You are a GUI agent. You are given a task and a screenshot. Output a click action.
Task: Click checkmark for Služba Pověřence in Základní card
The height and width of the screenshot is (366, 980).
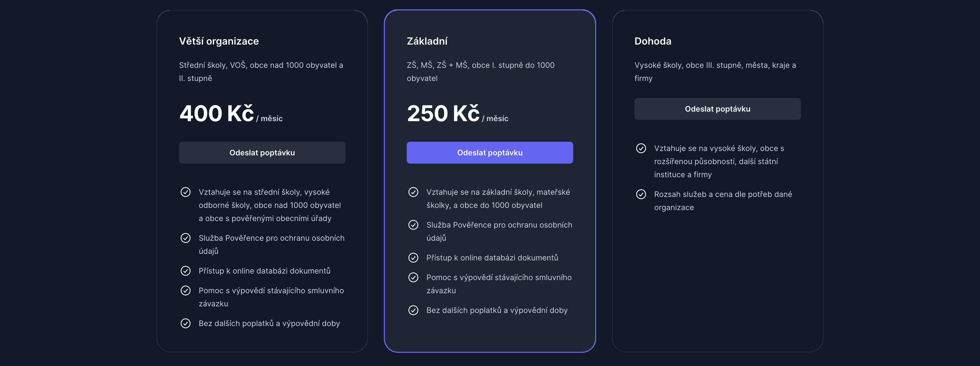click(x=413, y=225)
